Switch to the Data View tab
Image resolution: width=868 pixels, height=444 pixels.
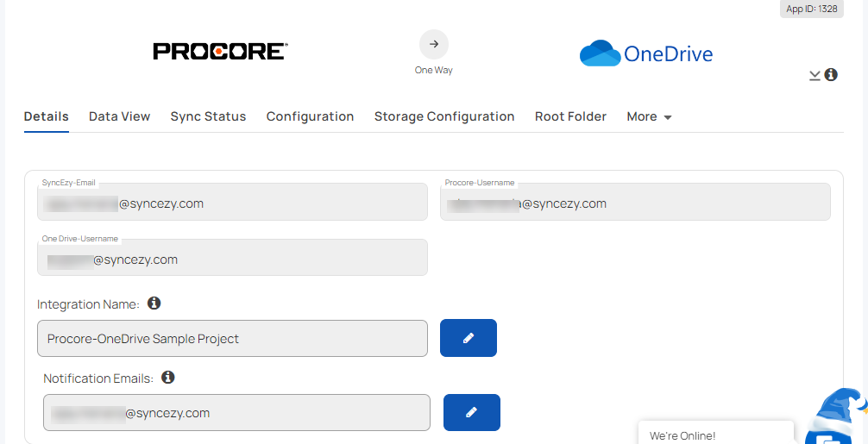point(120,116)
